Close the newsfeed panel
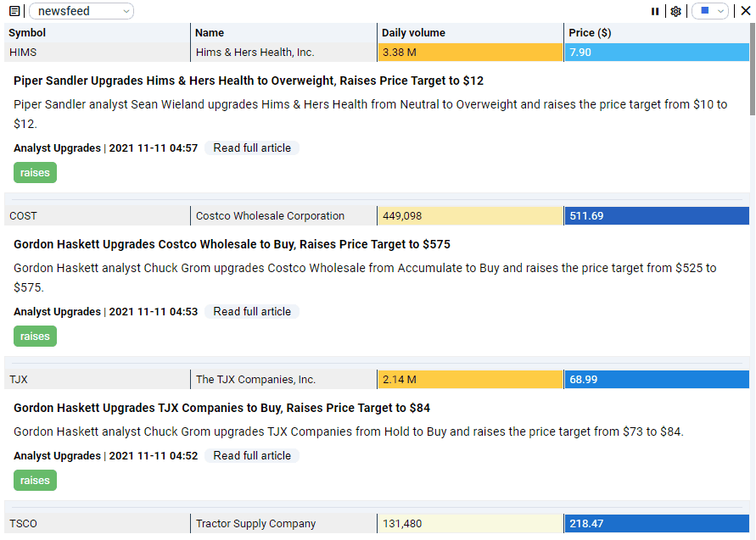The height and width of the screenshot is (540, 756). (746, 10)
